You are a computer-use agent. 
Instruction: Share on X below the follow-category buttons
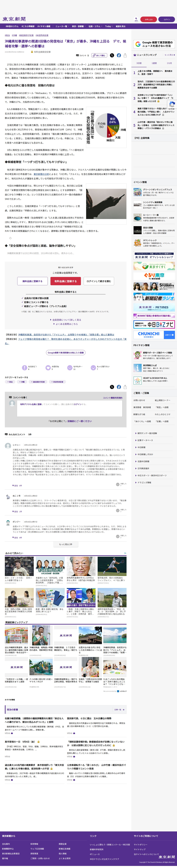[x=112, y=387]
